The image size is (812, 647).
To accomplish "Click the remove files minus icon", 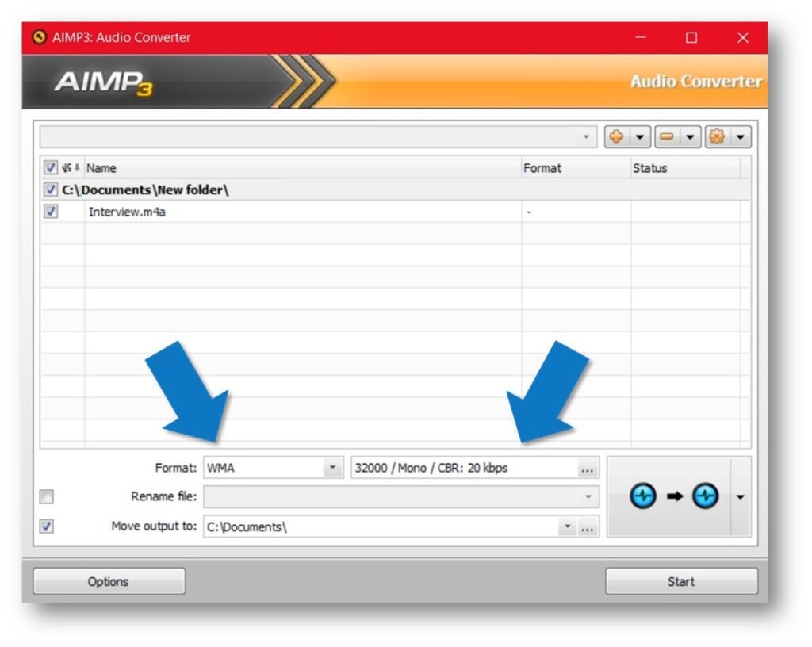I will tap(667, 136).
